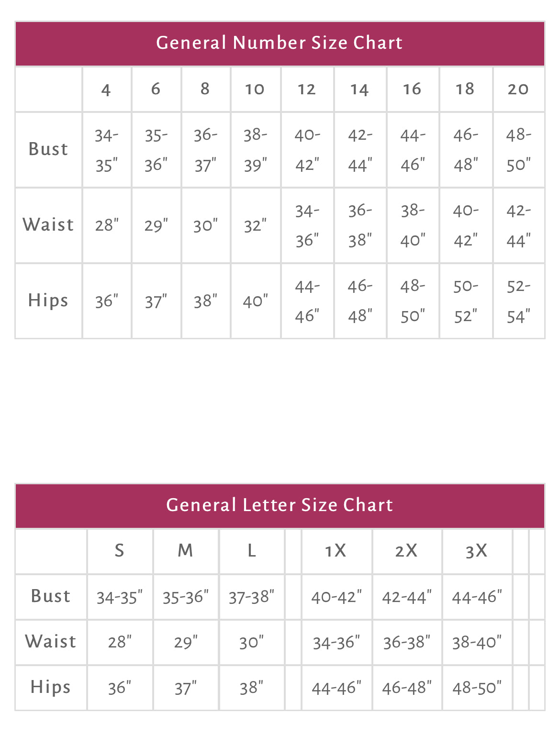Click the 37-38" bust cell for size L
560x736 pixels.
click(252, 597)
